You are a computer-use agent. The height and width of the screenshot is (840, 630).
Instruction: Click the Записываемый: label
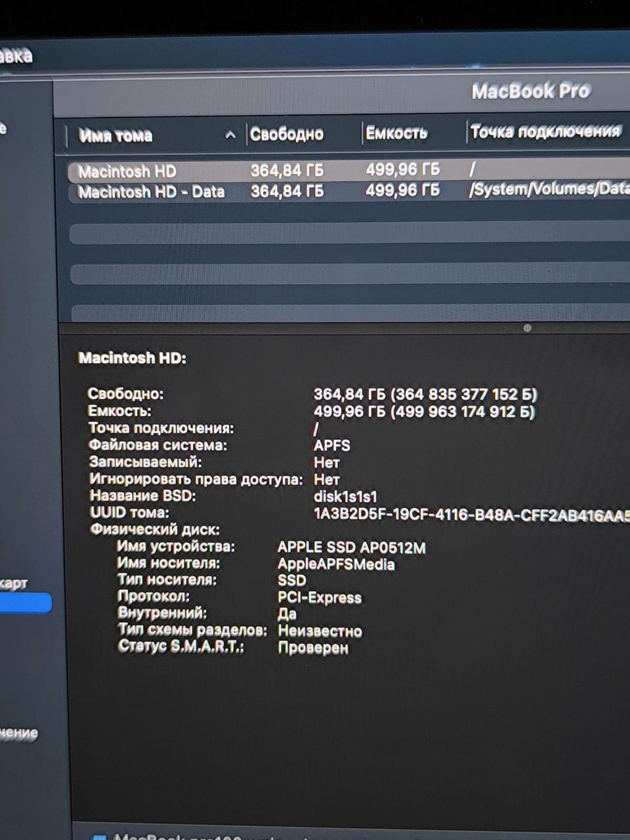coord(146,462)
